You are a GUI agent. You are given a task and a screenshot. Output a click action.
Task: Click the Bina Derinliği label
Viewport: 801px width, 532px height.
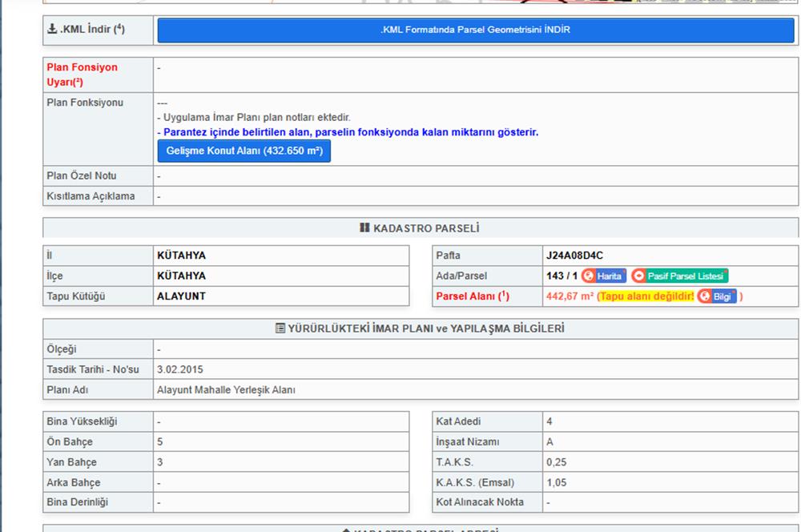(78, 502)
